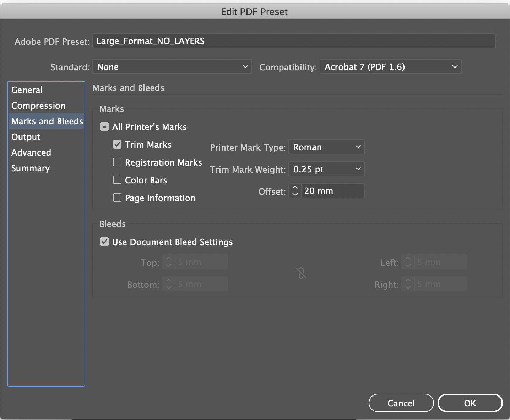Viewport: 510px width, 420px height.
Task: Select the Output section
Action: tap(26, 137)
